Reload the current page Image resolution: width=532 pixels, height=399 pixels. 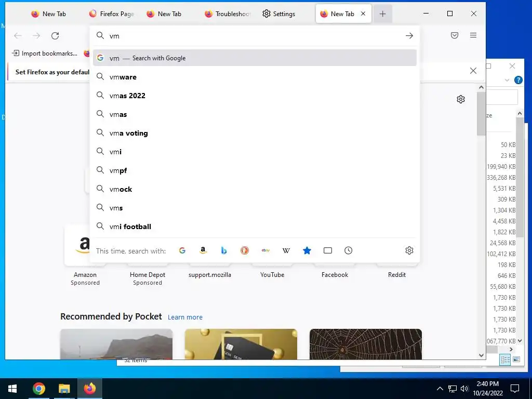(55, 36)
